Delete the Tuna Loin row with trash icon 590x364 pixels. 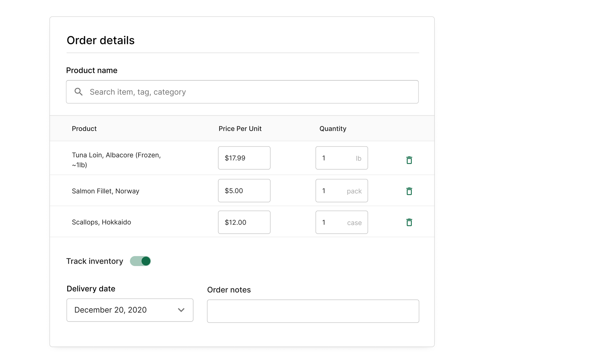click(x=409, y=160)
